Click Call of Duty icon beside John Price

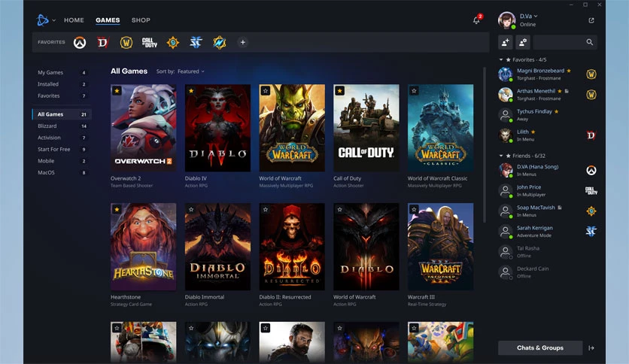click(x=591, y=191)
